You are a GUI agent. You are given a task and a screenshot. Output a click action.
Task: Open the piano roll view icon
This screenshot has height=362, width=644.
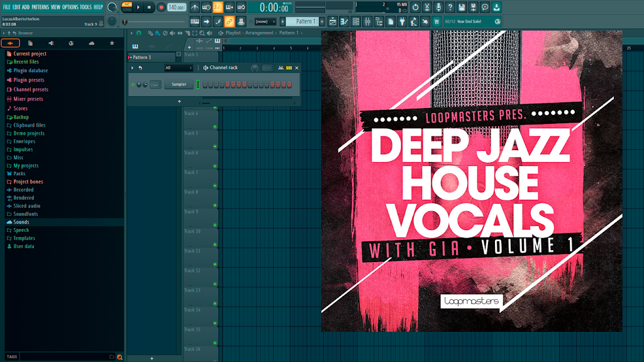pos(344,21)
